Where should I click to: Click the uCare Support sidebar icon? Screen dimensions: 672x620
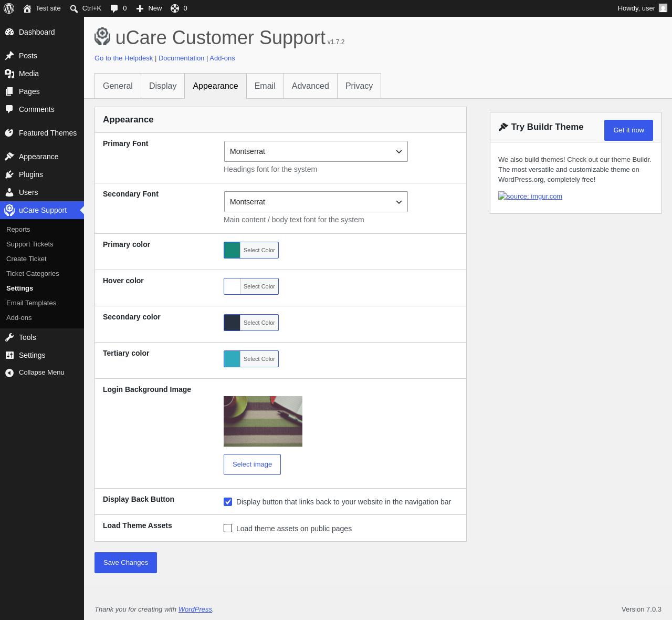pos(9,210)
